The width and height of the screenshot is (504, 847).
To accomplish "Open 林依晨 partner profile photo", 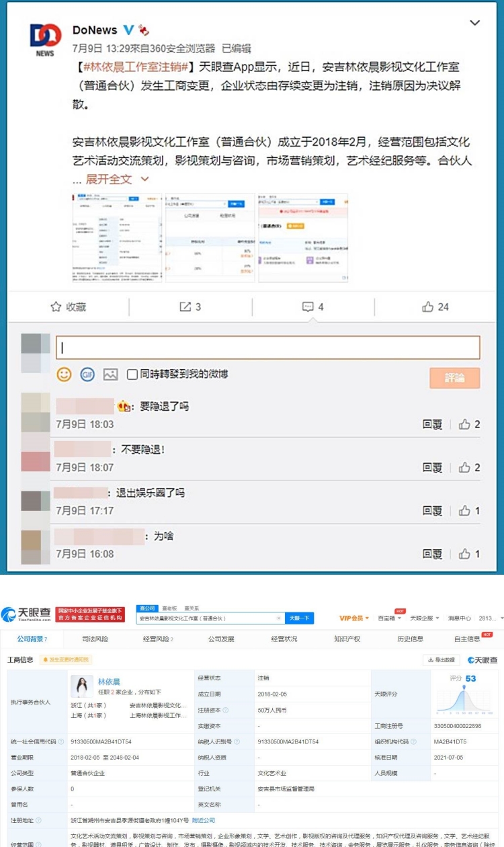I will (82, 686).
